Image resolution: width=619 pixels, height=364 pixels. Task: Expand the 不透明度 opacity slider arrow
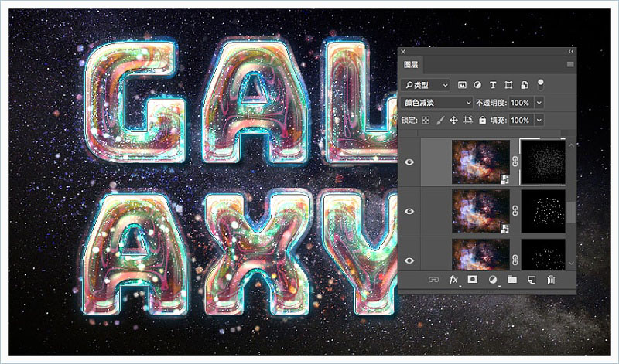pos(539,103)
